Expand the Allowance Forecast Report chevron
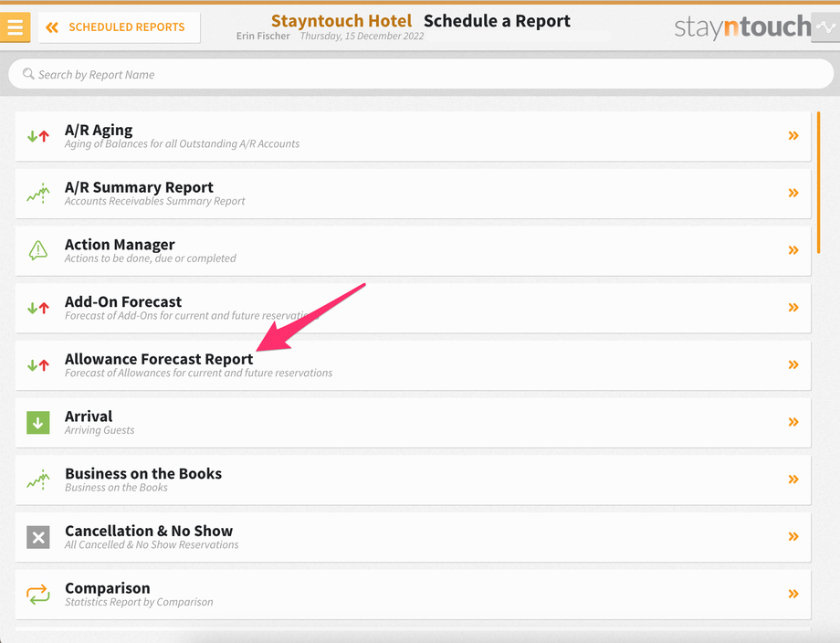Viewport: 840px width, 643px height. pyautogui.click(x=793, y=365)
